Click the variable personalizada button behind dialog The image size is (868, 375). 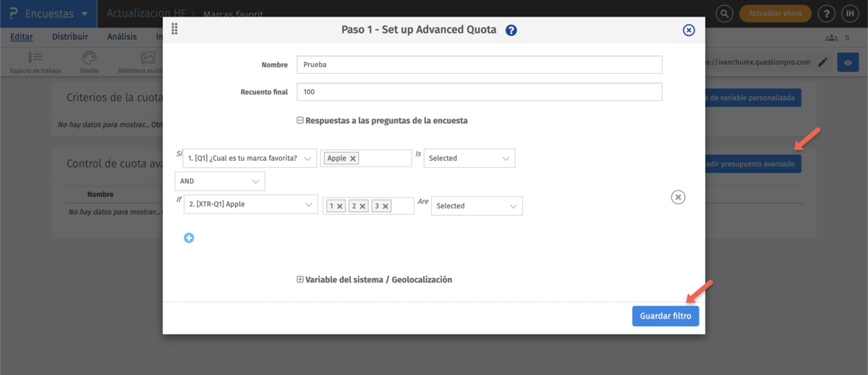[752, 98]
